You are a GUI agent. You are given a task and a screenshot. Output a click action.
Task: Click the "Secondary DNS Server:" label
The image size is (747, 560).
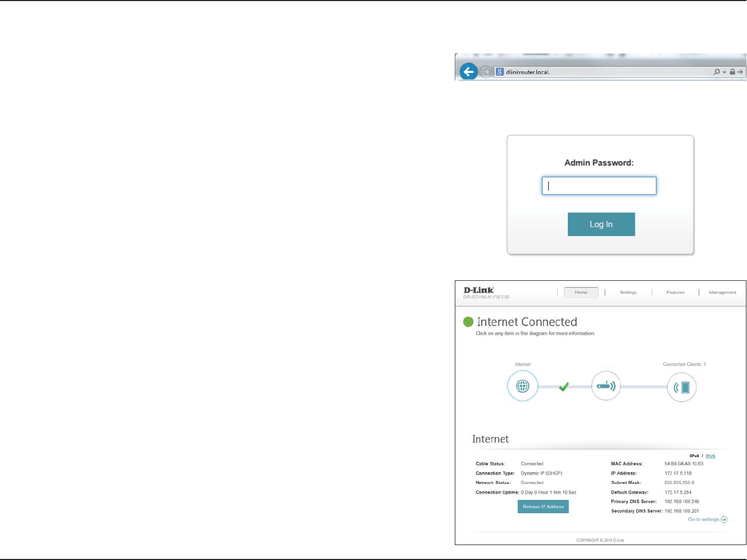click(637, 512)
